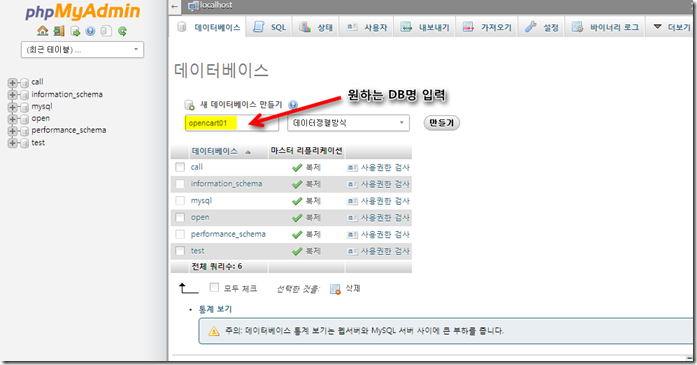Expand mysql tree node

point(12,107)
